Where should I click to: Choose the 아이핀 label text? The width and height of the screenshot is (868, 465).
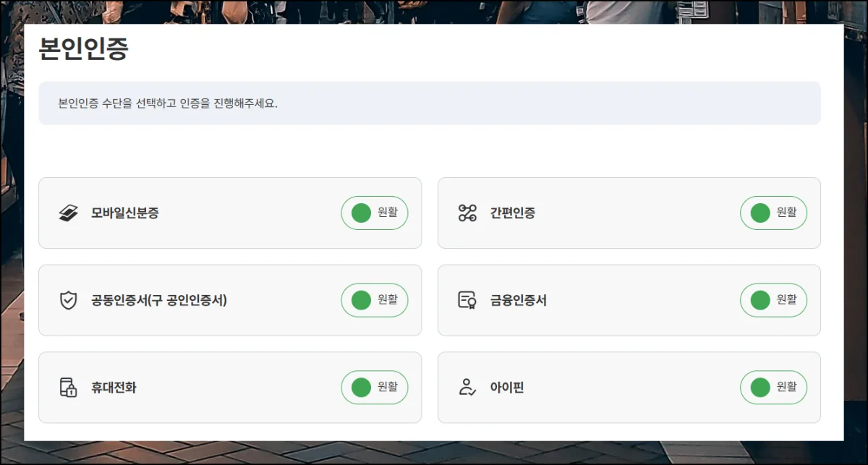point(507,388)
